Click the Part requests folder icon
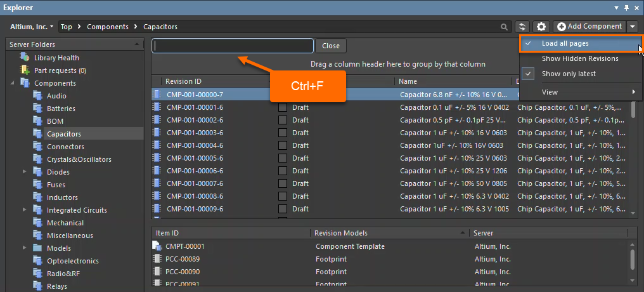 coord(25,70)
